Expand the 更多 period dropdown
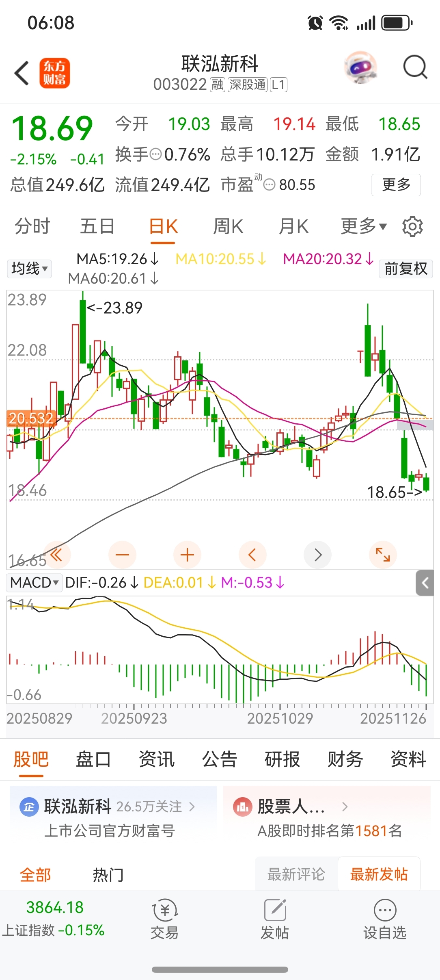The image size is (440, 980). (x=364, y=226)
